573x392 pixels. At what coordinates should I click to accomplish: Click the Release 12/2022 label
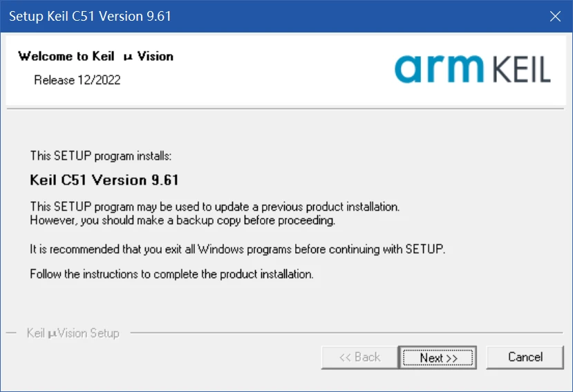coord(77,80)
